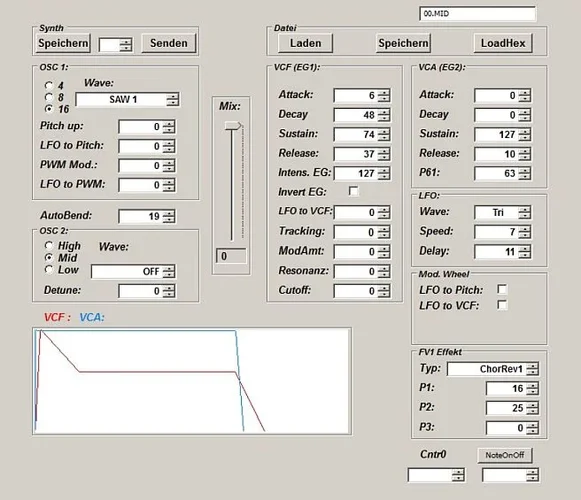Image resolution: width=581 pixels, height=500 pixels.
Task: Click the VCF/VCA envelope graph
Action: click(192, 381)
